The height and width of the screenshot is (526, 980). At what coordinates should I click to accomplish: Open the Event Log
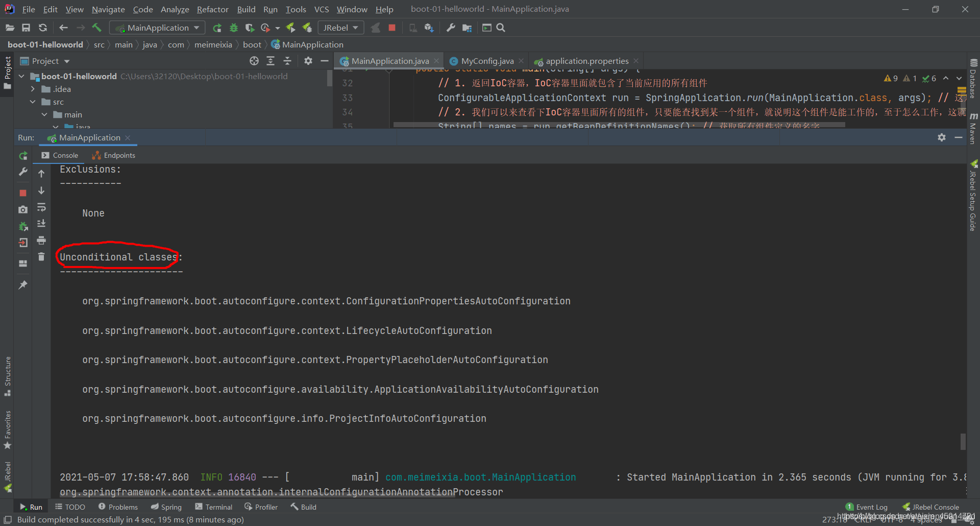point(867,507)
